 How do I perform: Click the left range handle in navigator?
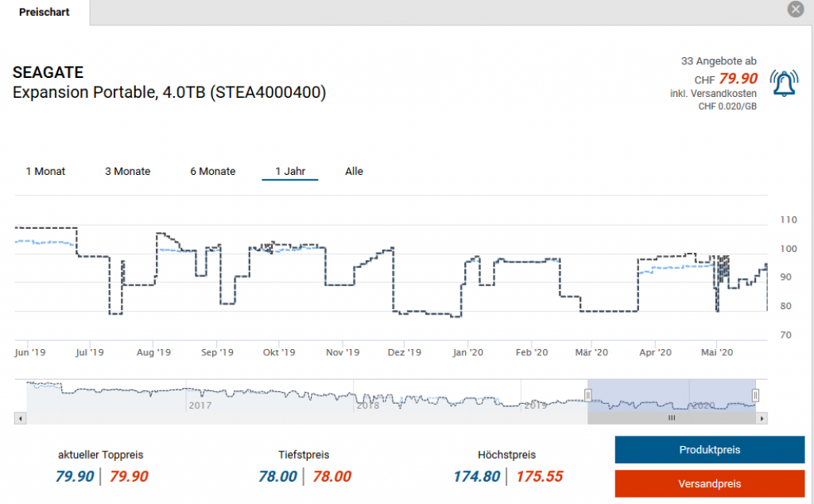(x=588, y=395)
